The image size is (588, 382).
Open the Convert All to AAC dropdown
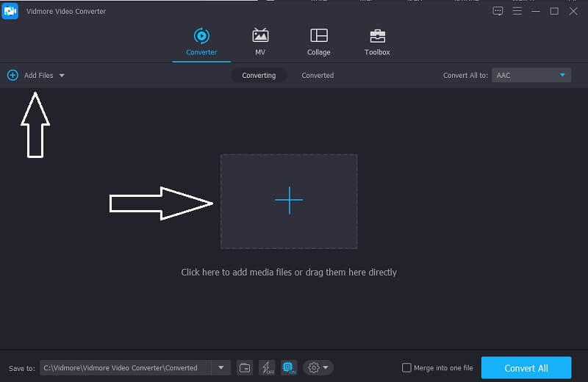[x=531, y=75]
